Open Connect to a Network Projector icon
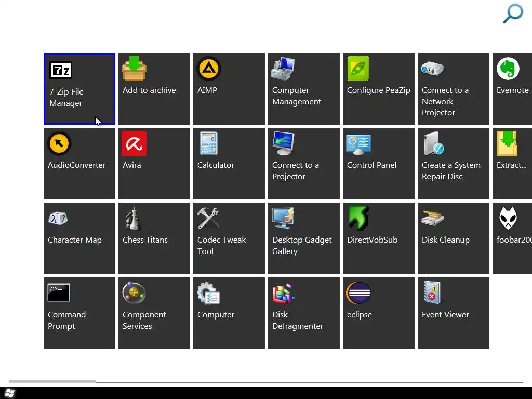Image resolution: width=532 pixels, height=399 pixels. [432, 69]
